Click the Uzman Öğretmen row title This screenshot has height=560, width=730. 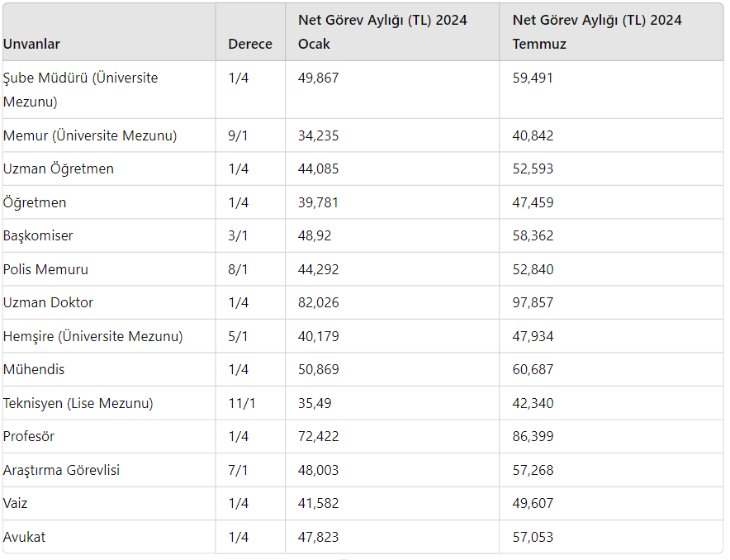59,169
